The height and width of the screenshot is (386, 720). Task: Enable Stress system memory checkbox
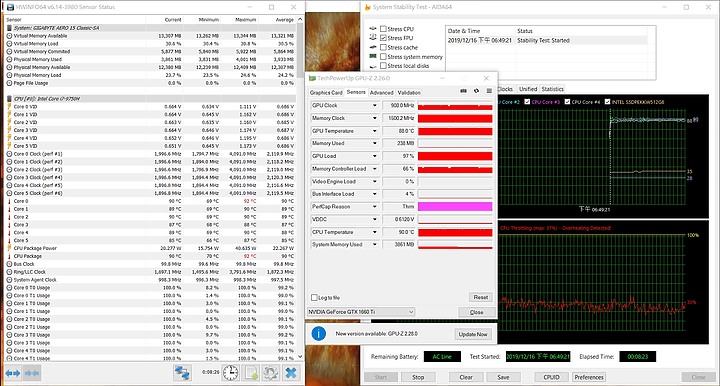click(x=383, y=57)
